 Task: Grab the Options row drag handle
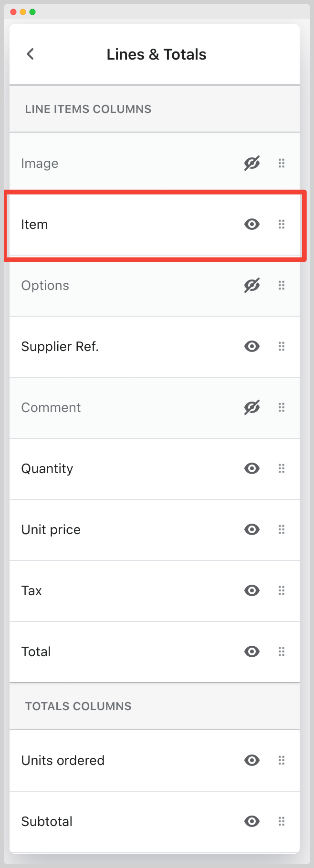point(282,285)
